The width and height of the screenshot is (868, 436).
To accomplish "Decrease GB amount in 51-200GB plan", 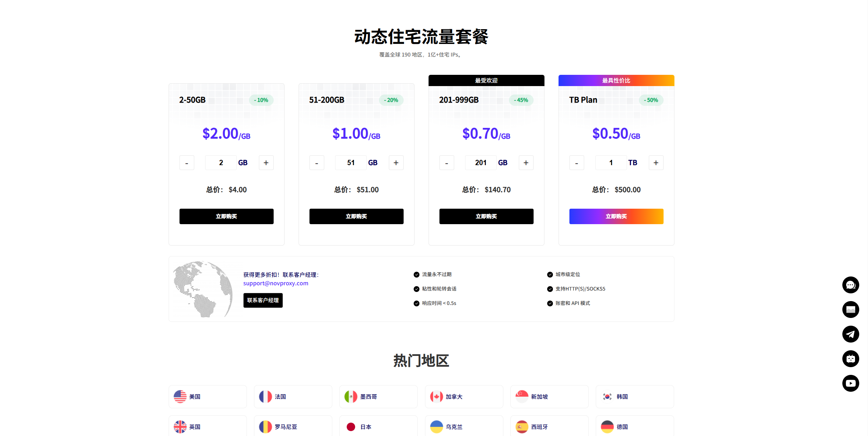I will (x=316, y=163).
